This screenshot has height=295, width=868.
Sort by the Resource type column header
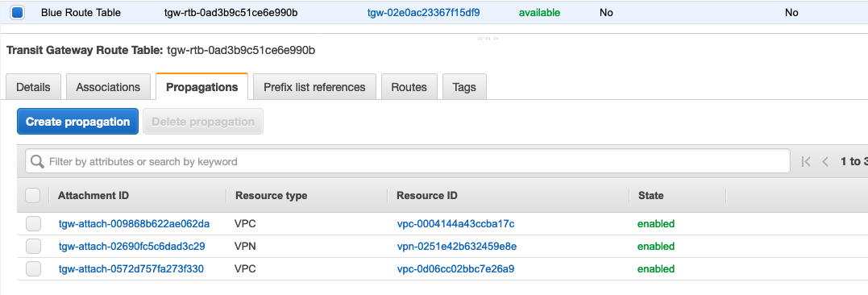tap(272, 195)
